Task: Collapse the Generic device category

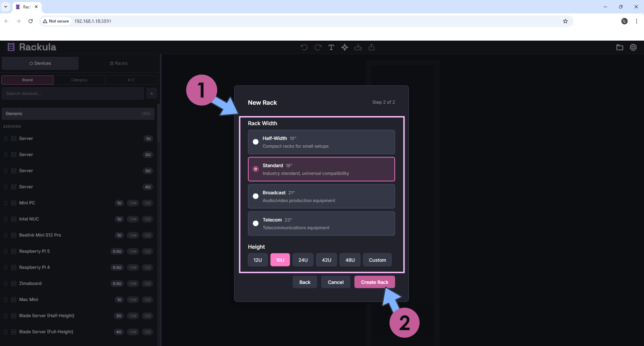Action: [78, 113]
